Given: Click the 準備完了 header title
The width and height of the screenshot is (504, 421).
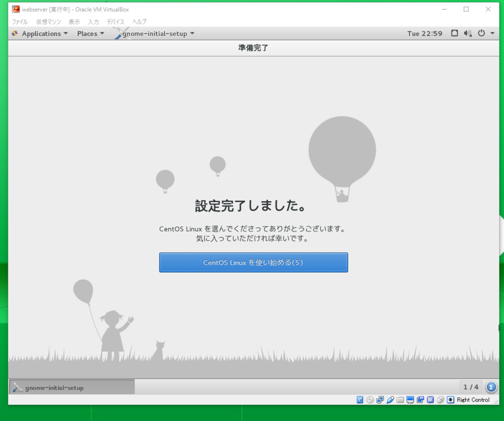Looking at the screenshot, I should (253, 48).
